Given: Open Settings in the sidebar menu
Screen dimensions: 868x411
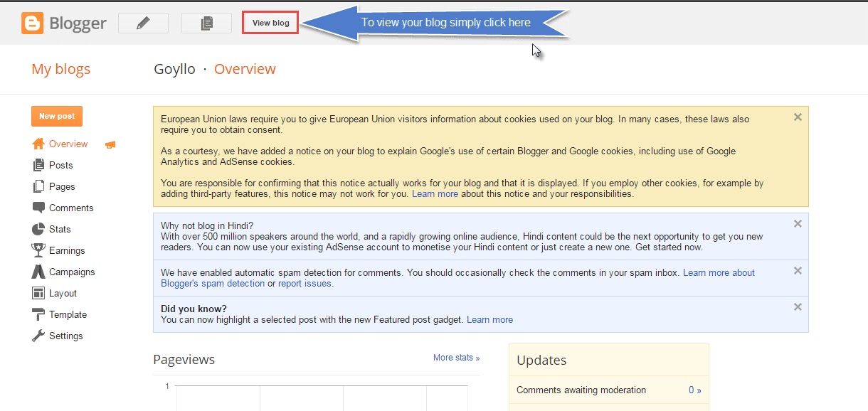Looking at the screenshot, I should coord(66,336).
